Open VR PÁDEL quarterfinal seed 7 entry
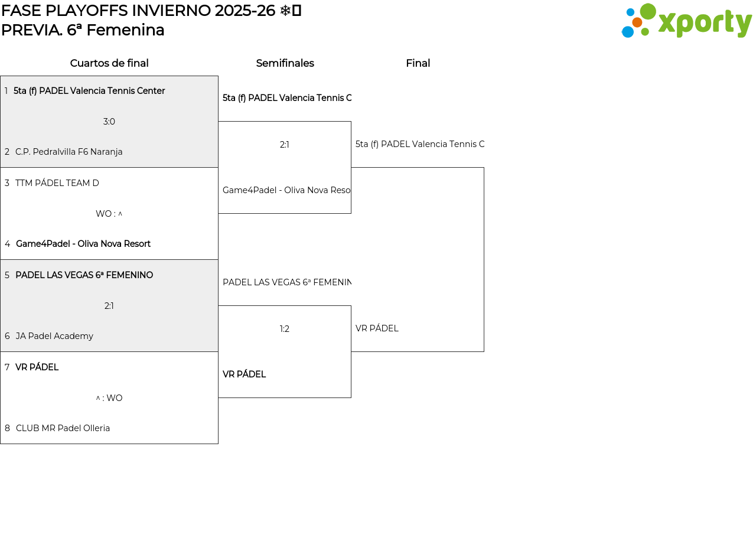Viewport: 756px width, 541px height. 37,367
